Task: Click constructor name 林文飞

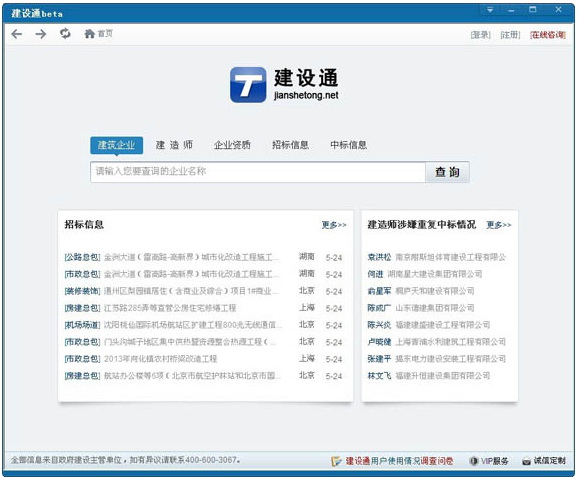Action: click(x=379, y=376)
